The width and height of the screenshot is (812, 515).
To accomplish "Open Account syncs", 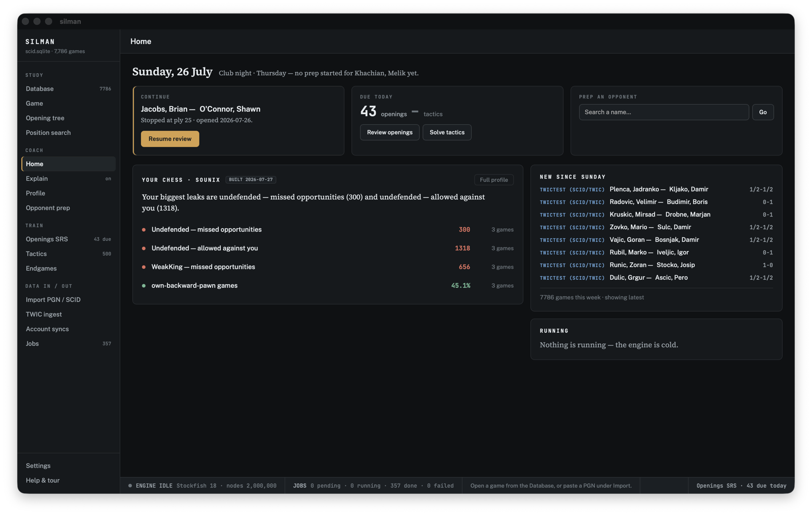I will tap(68, 329).
